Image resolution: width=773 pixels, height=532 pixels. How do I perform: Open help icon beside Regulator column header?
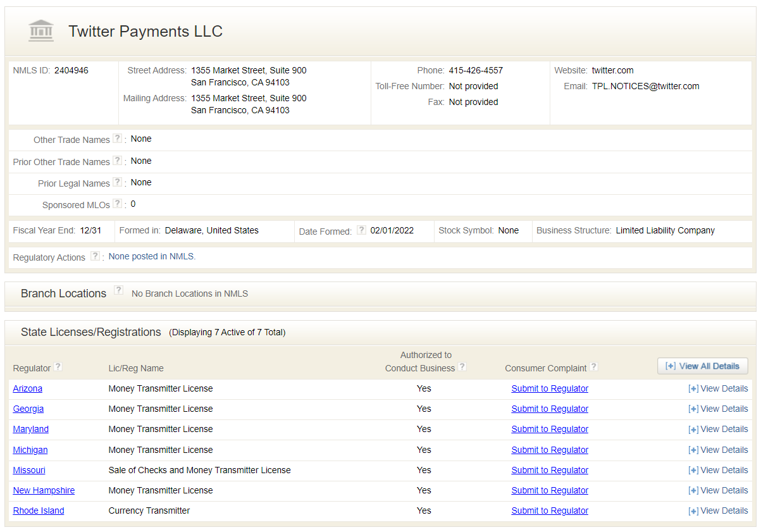(x=58, y=366)
